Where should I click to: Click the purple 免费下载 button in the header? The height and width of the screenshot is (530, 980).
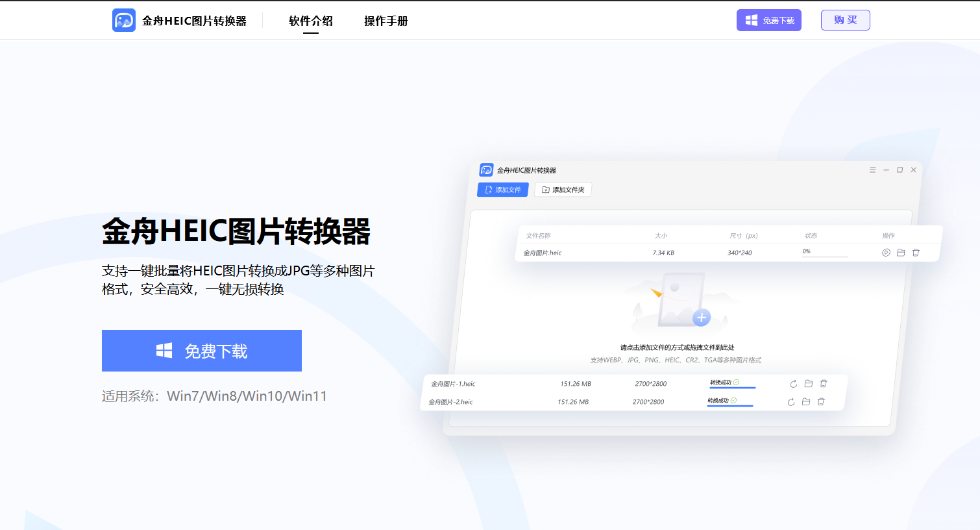[x=769, y=20]
